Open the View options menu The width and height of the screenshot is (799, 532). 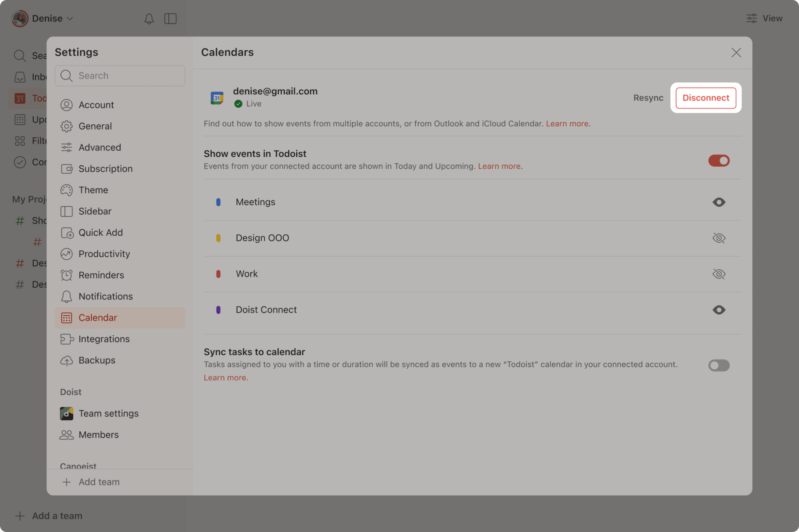pos(764,18)
